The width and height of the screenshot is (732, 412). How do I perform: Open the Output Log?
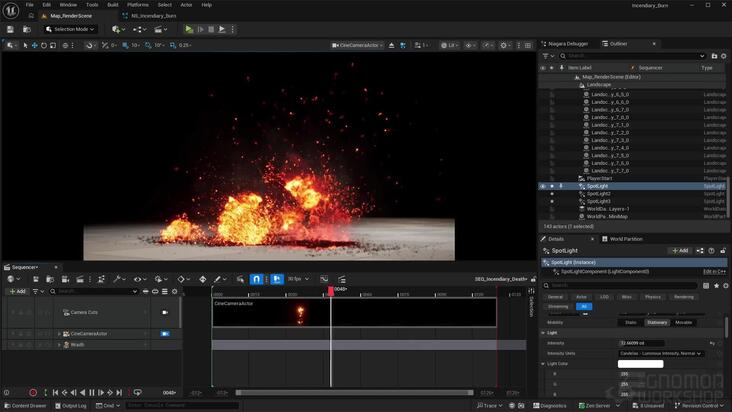[x=70, y=405]
